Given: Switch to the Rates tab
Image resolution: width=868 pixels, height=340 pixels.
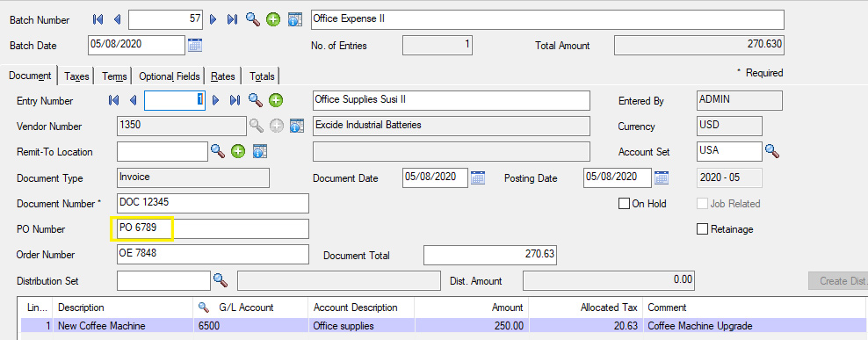Looking at the screenshot, I should point(223,76).
